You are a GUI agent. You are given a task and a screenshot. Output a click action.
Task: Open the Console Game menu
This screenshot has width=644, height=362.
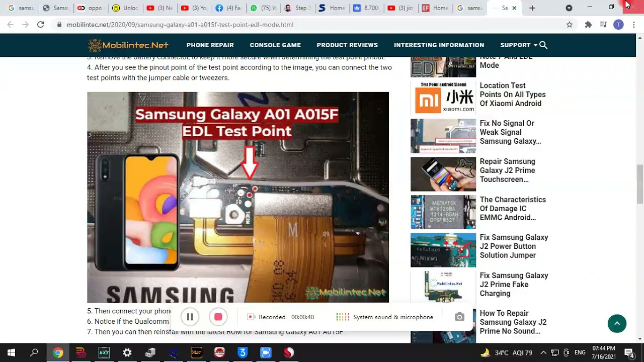(x=275, y=45)
